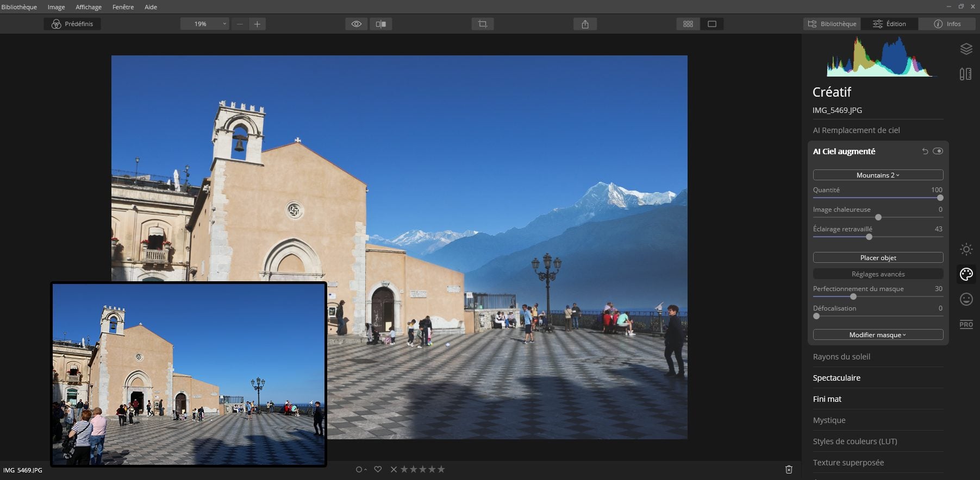Viewport: 980px width, 480px height.
Task: Switch to the Édition tab
Action: click(890, 24)
